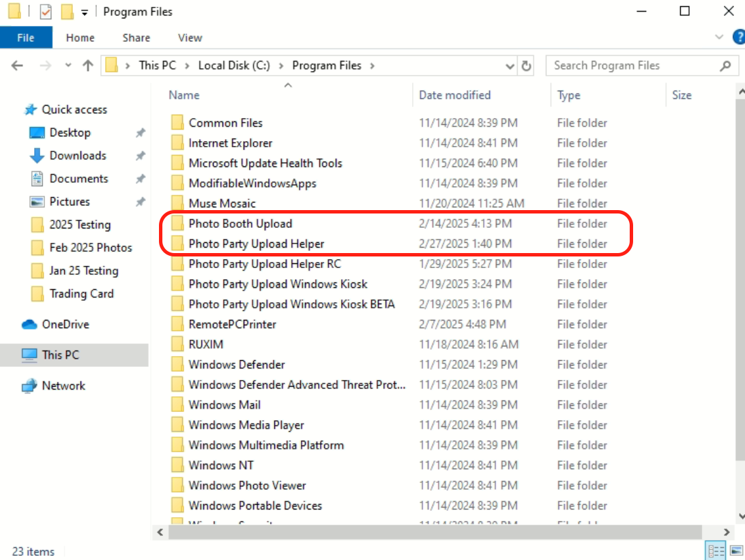
Task: Switch to details view icon in status bar
Action: (716, 551)
